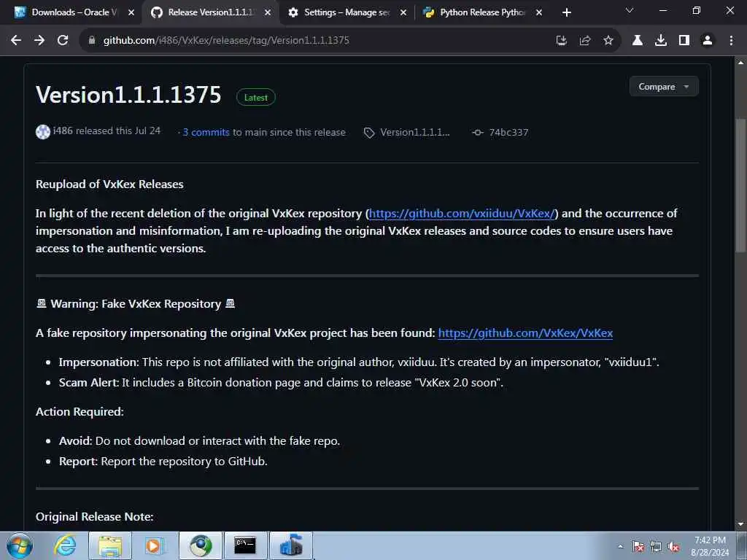Show hidden system tray icons
This screenshot has height=560, width=747.
[620, 547]
